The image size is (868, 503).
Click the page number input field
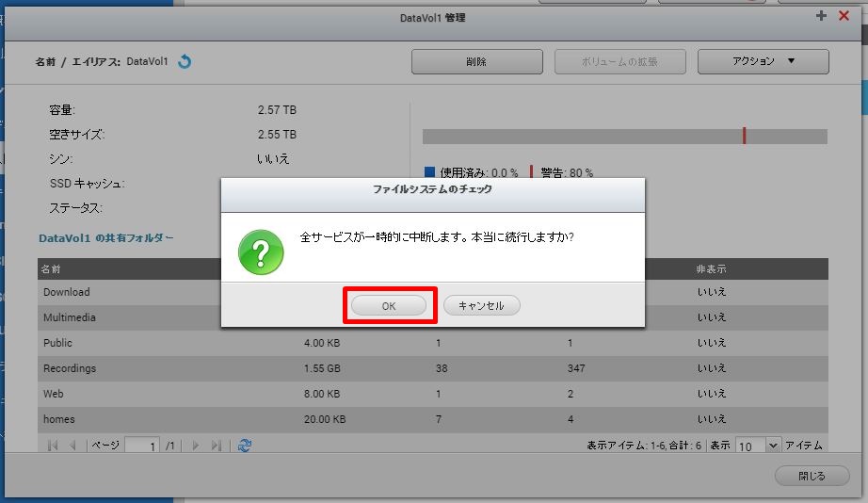point(142,446)
